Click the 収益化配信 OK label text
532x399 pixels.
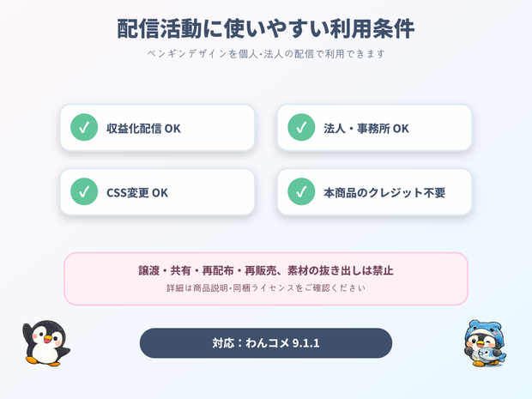tap(143, 128)
